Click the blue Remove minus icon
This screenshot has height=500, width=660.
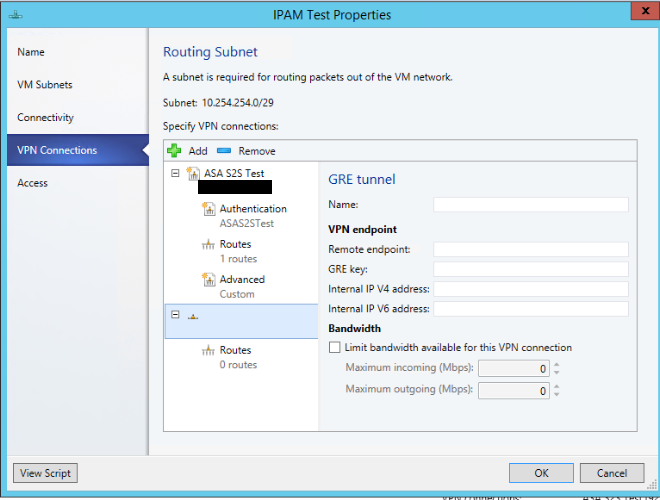click(x=223, y=151)
